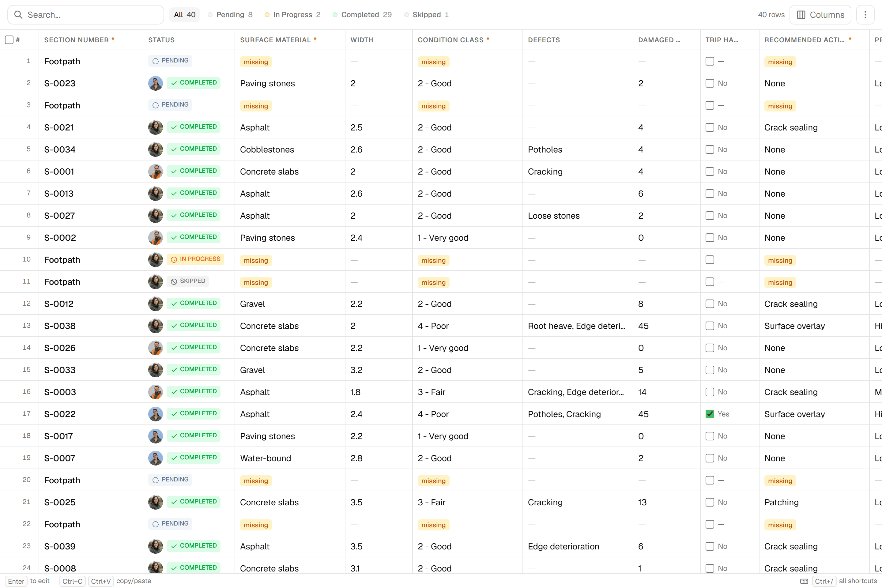Open the Columns chooser
882x588 pixels.
(x=820, y=15)
